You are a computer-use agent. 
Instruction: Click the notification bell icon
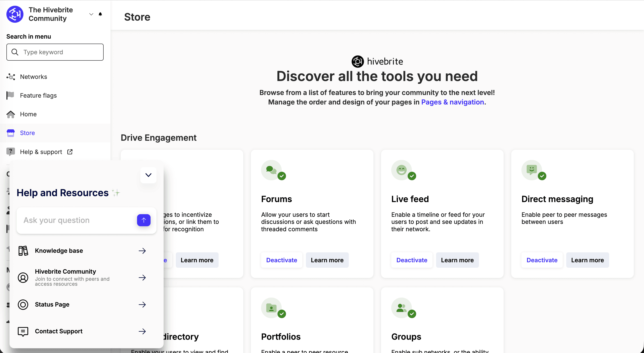click(100, 14)
